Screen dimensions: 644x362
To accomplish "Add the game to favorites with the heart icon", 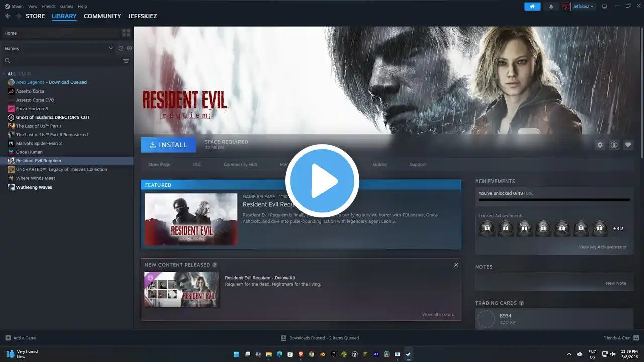I will [x=628, y=145].
